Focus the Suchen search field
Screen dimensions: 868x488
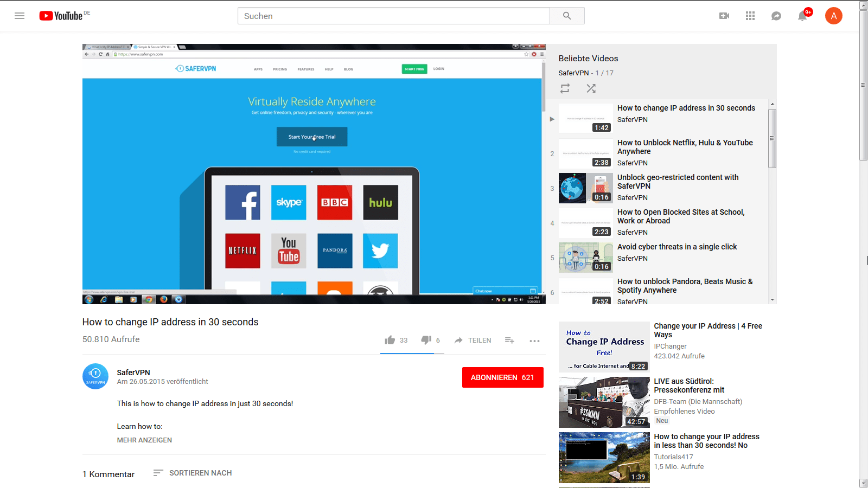tap(394, 16)
